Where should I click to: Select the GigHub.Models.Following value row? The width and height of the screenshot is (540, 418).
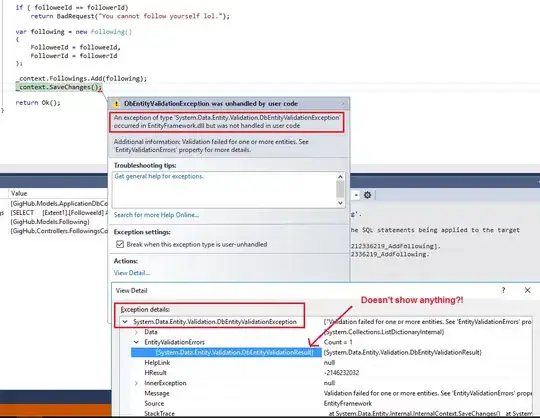50,222
